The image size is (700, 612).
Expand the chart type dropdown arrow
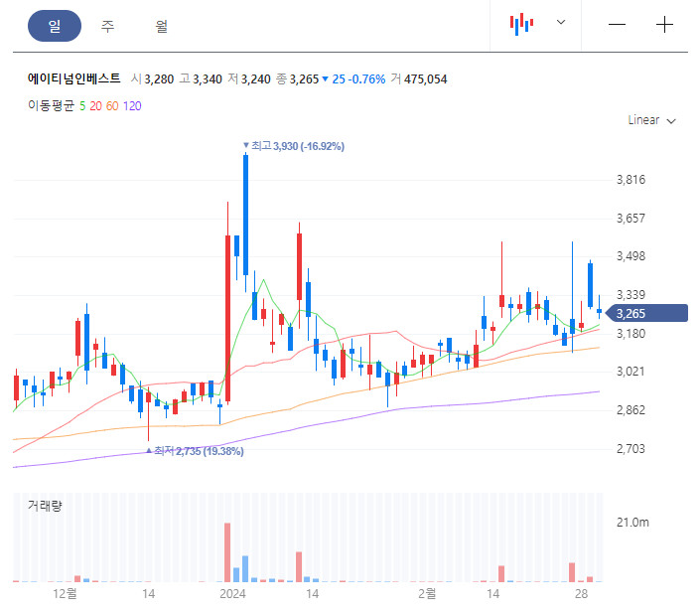[561, 22]
